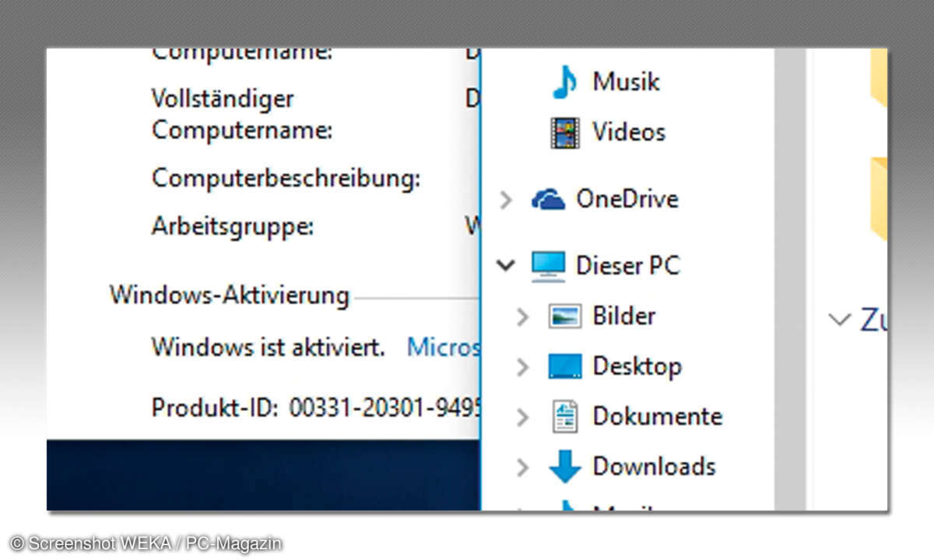
Task: Select the Desktop label under Dieser PC
Action: pos(637,366)
